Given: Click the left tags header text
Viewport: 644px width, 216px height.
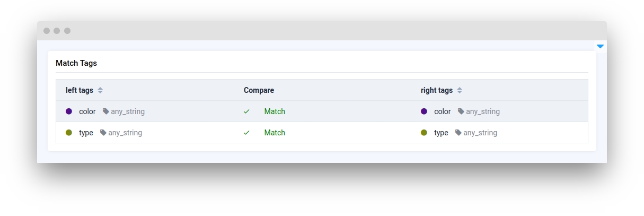Looking at the screenshot, I should [80, 90].
